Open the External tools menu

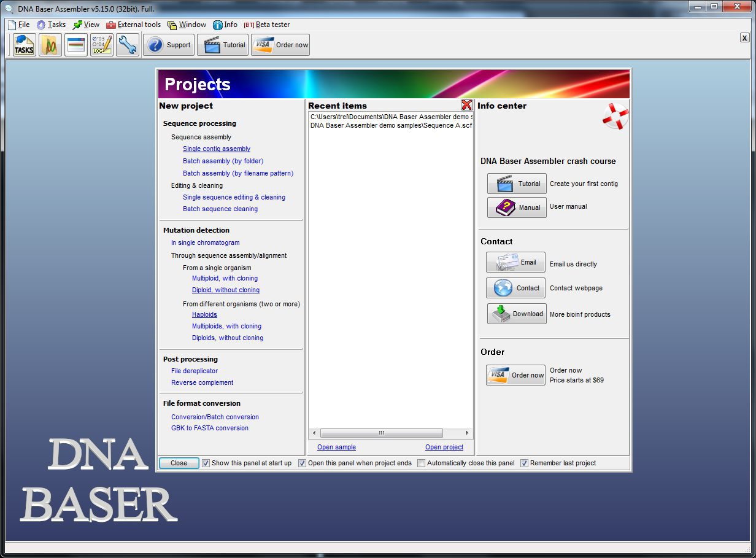pyautogui.click(x=133, y=25)
